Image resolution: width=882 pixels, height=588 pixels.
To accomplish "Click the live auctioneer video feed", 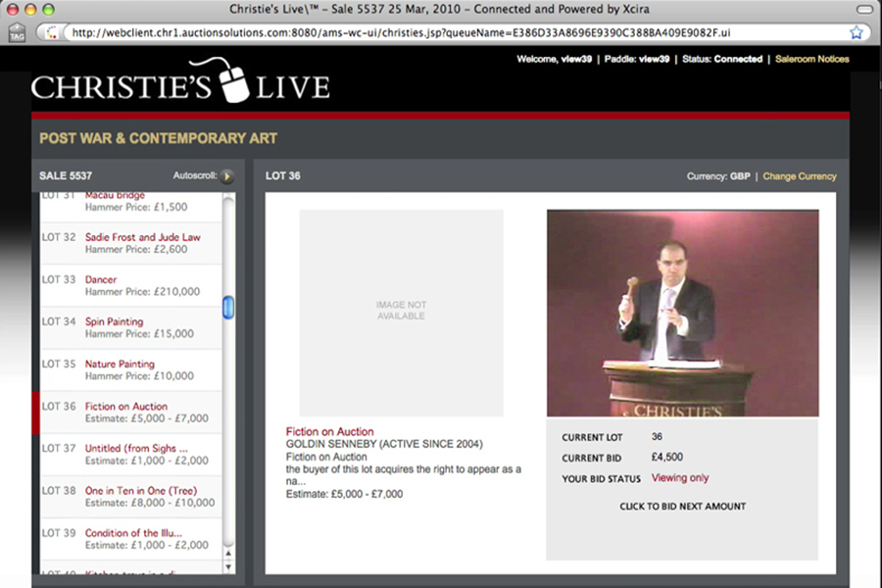I will click(682, 313).
